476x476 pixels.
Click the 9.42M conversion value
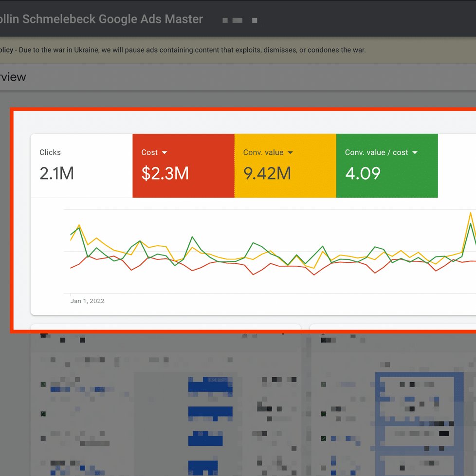pos(267,173)
